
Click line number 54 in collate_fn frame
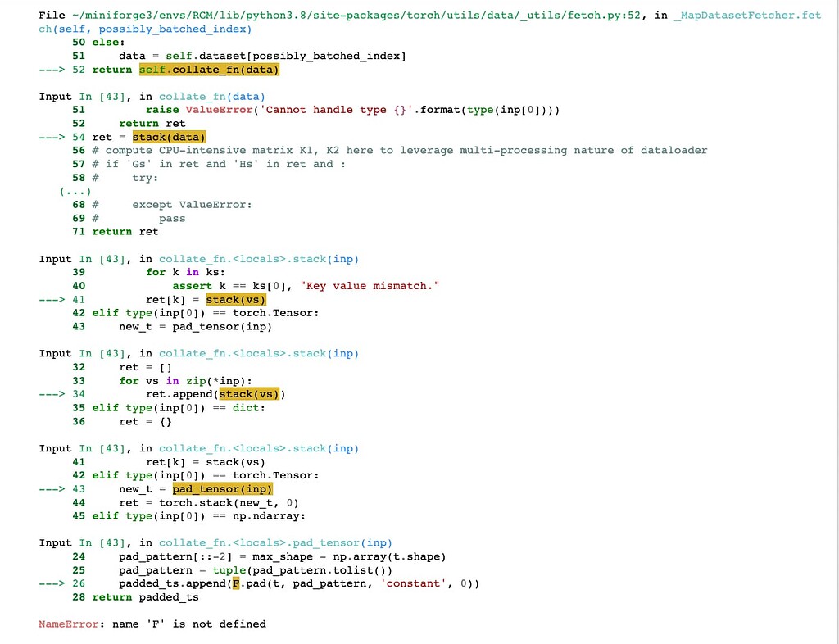78,136
